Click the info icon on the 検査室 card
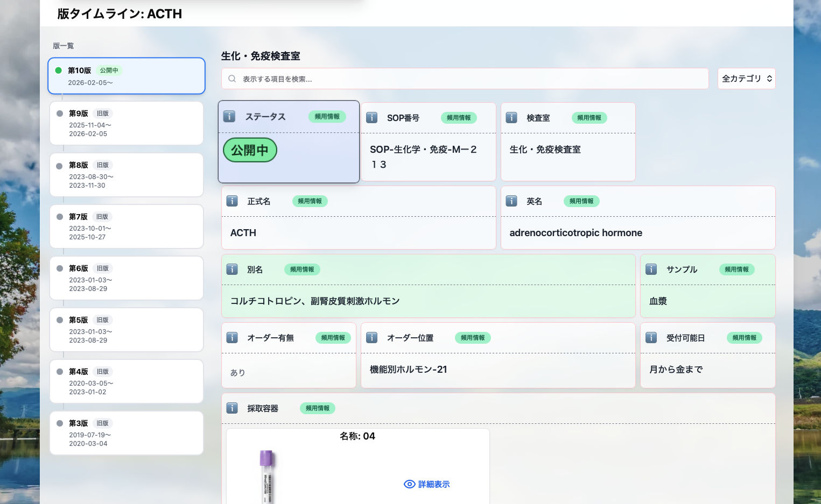This screenshot has width=821, height=504. (511, 117)
